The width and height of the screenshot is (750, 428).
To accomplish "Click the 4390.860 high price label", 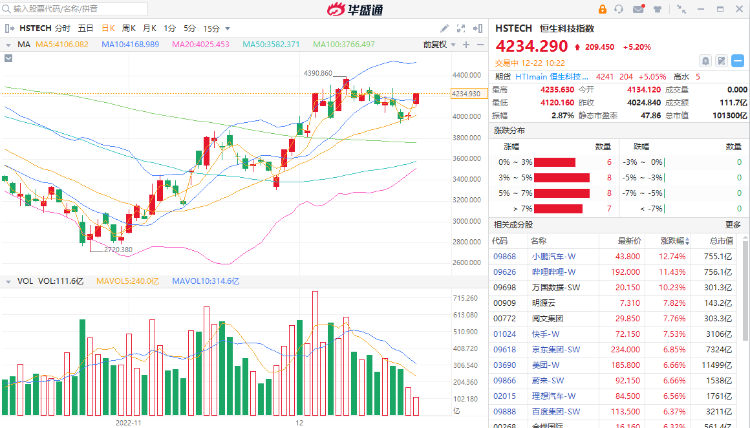I will coord(318,73).
